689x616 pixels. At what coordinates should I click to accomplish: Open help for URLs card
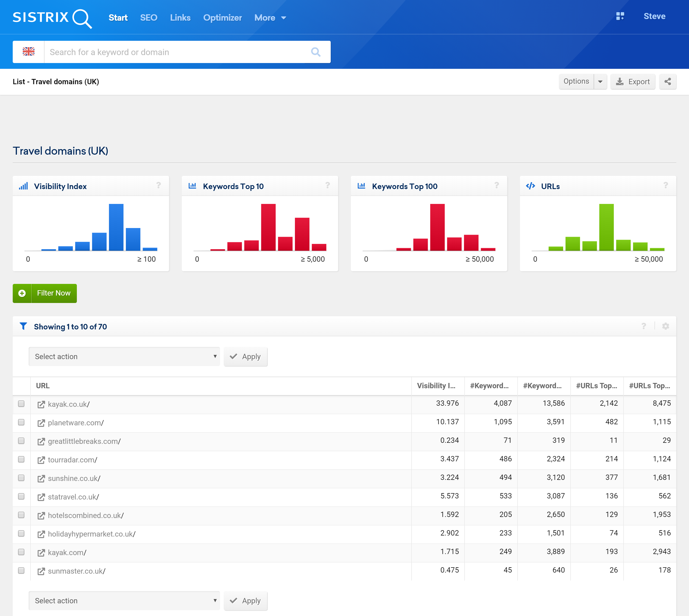click(666, 185)
